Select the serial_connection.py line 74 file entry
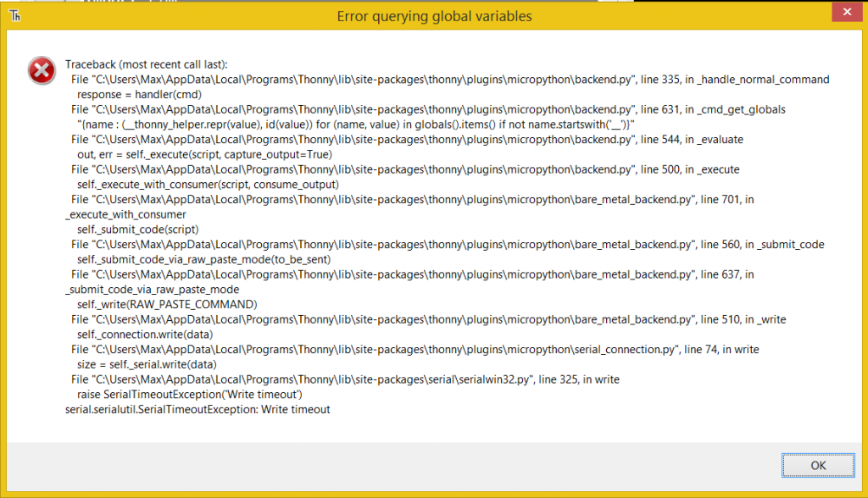Image resolution: width=868 pixels, height=498 pixels. click(415, 349)
